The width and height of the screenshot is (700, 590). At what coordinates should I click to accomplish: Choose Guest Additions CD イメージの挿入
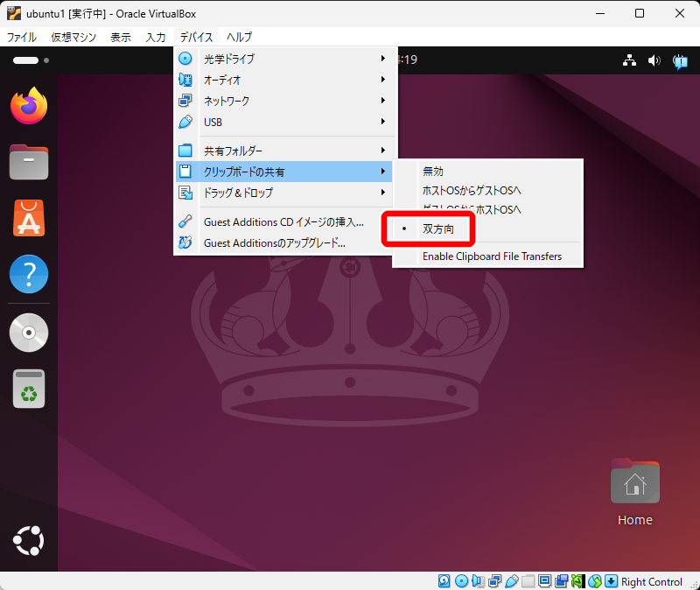(x=283, y=221)
